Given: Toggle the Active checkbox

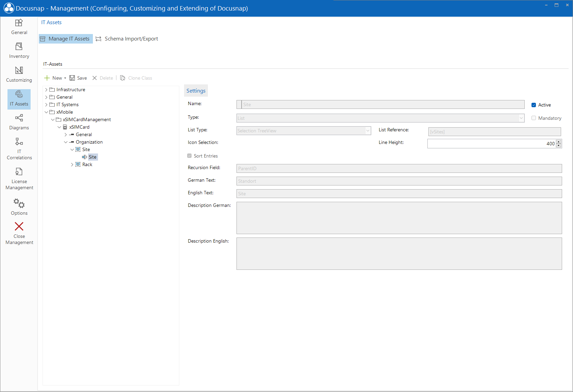Looking at the screenshot, I should pos(534,105).
